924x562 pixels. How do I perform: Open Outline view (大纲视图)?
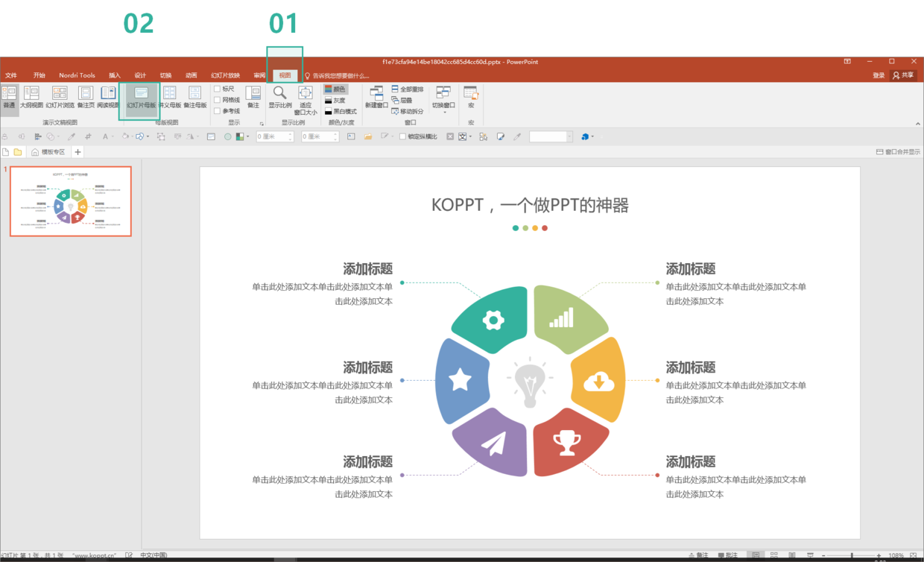point(31,98)
